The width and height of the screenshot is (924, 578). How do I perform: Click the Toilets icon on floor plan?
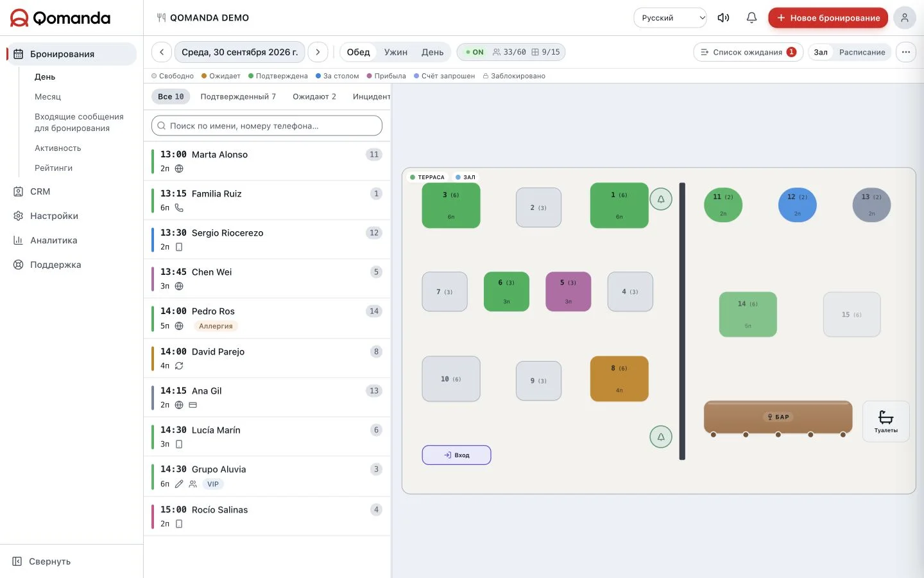pyautogui.click(x=886, y=421)
